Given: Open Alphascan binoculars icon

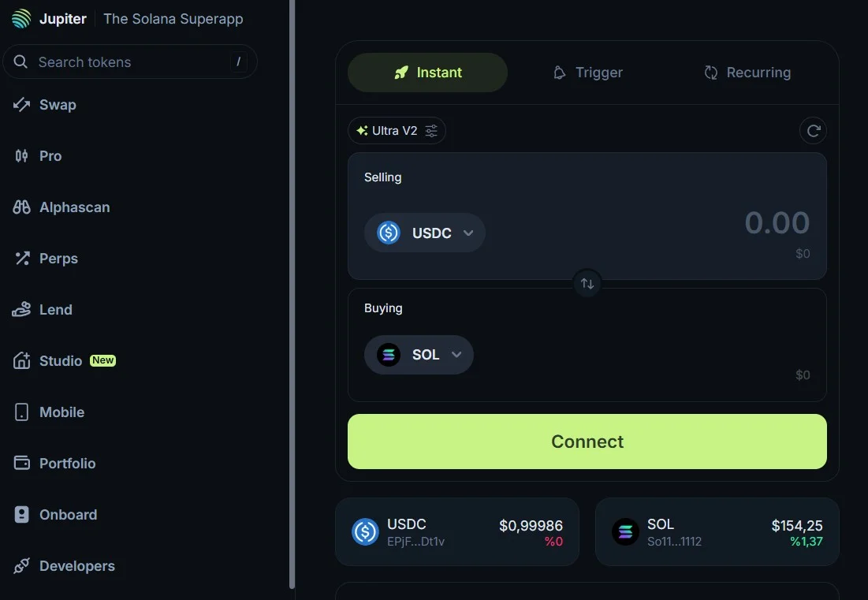Looking at the screenshot, I should point(21,207).
